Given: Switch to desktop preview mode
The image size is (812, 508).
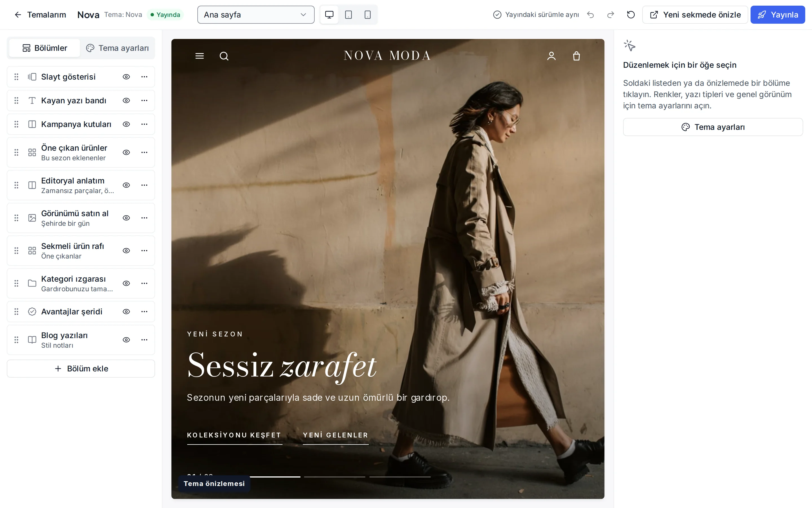Looking at the screenshot, I should pyautogui.click(x=329, y=15).
